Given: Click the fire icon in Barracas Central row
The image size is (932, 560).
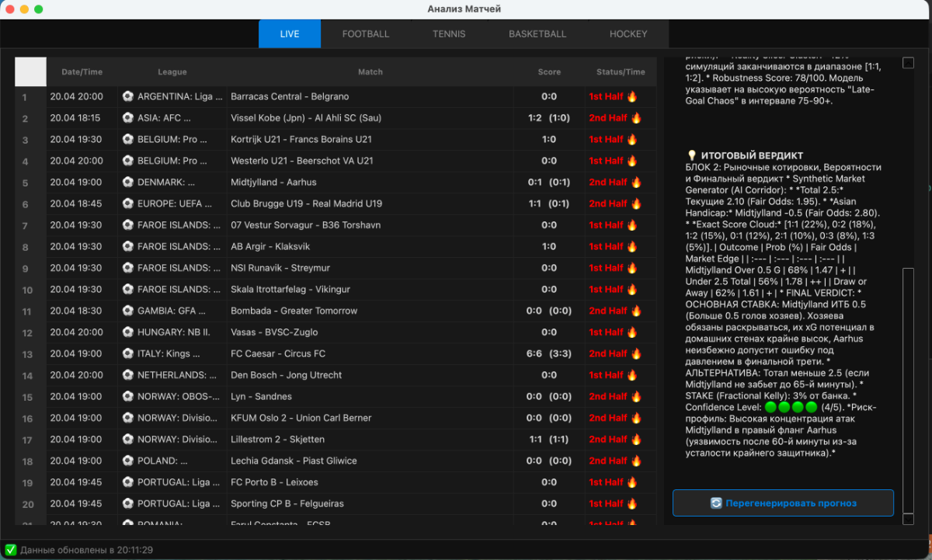Looking at the screenshot, I should click(x=632, y=97).
